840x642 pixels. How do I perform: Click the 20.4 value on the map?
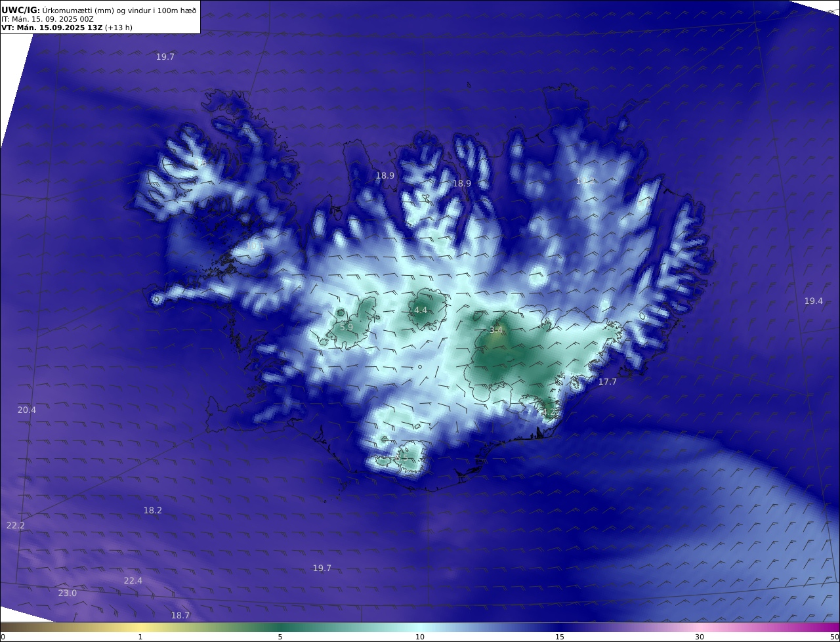(27, 410)
